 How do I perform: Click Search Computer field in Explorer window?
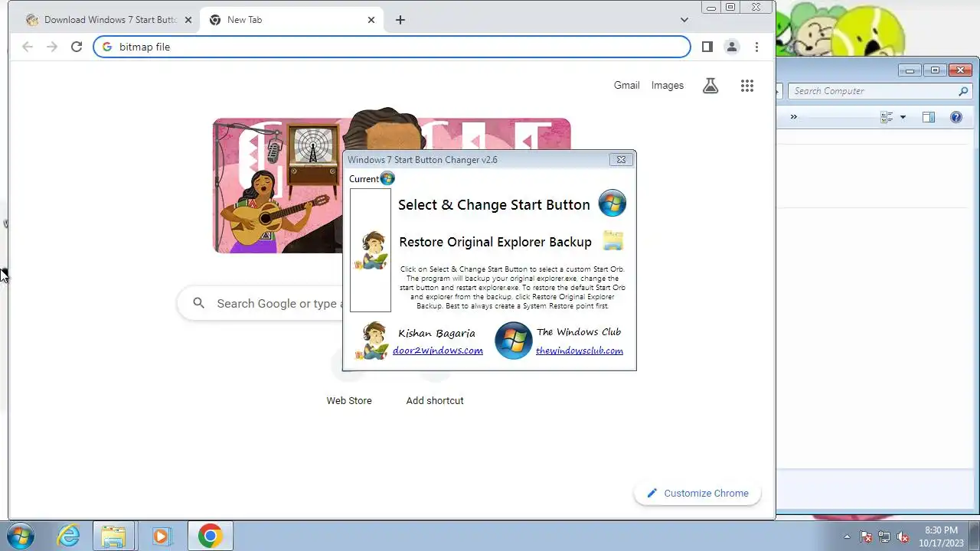pos(880,91)
